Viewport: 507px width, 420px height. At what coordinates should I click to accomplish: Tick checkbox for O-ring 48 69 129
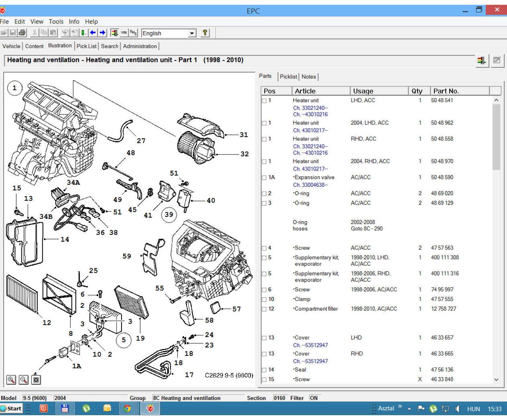point(264,203)
